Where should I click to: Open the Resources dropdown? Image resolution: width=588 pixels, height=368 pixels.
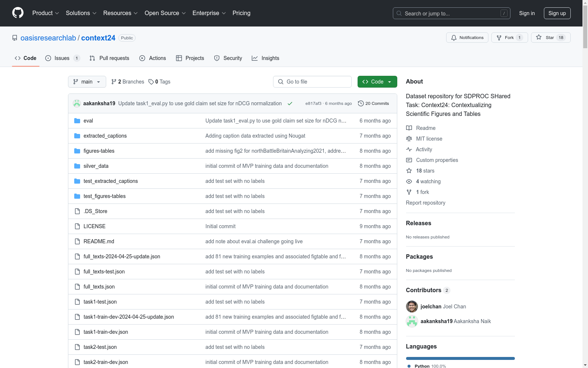tap(121, 13)
